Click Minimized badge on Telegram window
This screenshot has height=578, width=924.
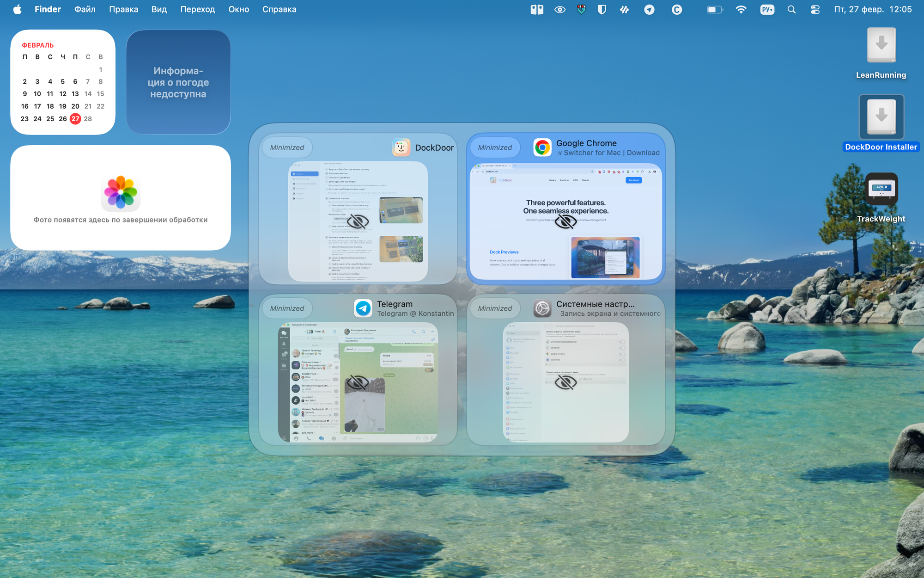coord(287,308)
